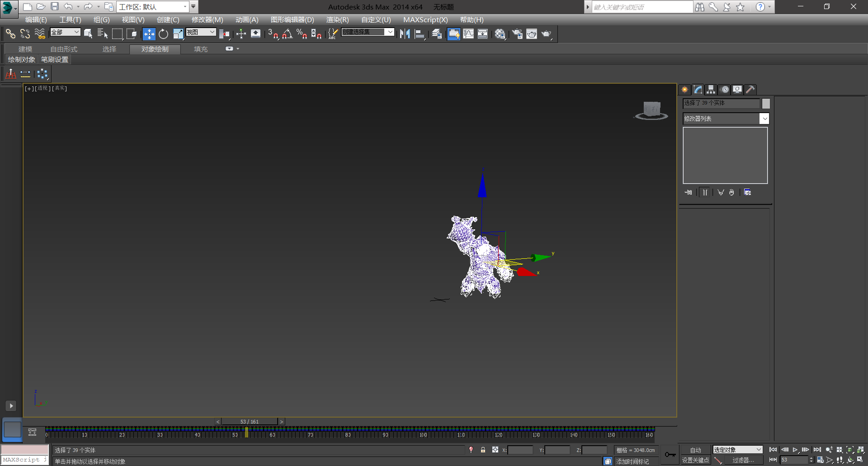Open the Undo history arrow dropdown
The width and height of the screenshot is (868, 466).
click(78, 7)
